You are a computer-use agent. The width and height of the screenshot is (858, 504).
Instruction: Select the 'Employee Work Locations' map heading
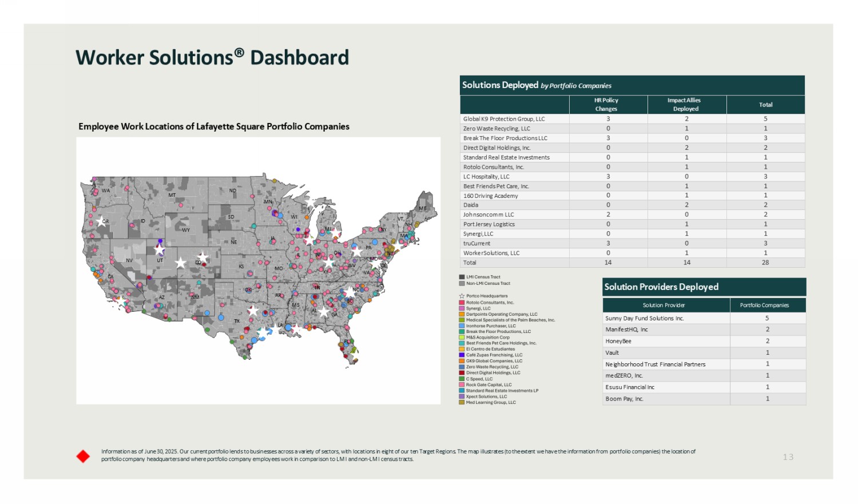coord(214,126)
